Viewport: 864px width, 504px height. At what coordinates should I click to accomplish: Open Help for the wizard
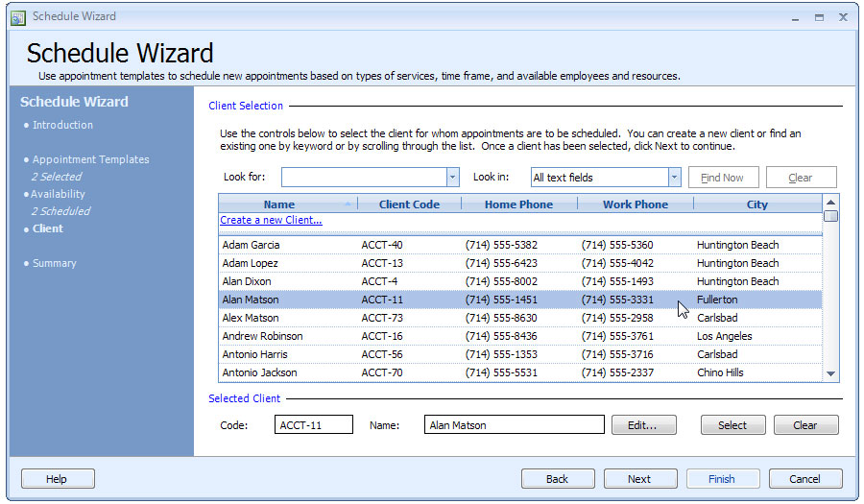click(58, 479)
